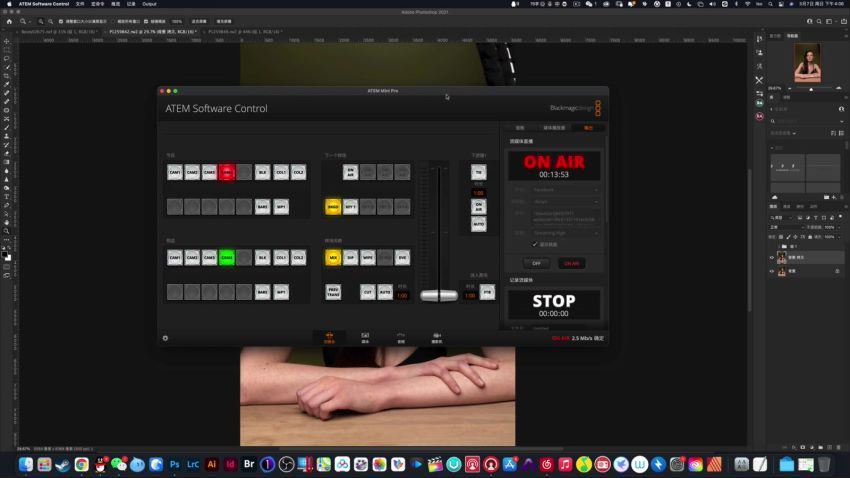Click the foreground color swatch in Photoshop
850x478 pixels.
pos(5,255)
